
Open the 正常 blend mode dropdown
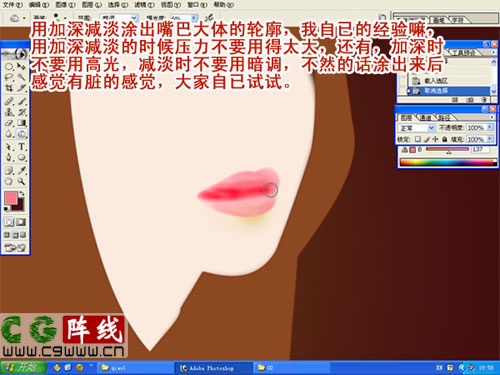coord(417,128)
